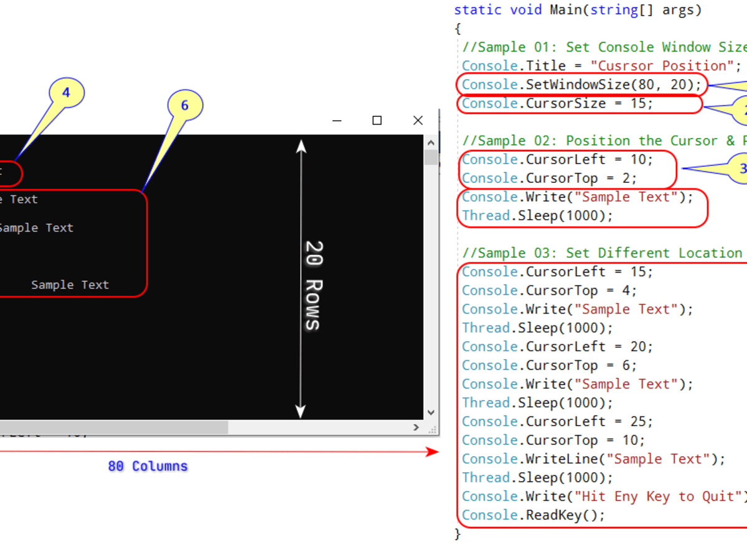Click the "20 Rows" vertical label

(312, 285)
